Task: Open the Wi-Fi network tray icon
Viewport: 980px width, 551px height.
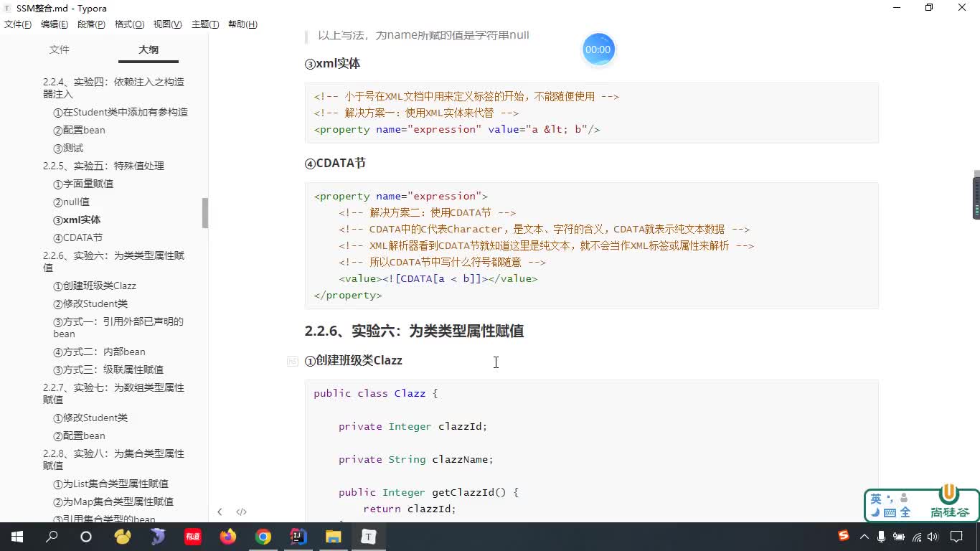Action: tap(917, 536)
